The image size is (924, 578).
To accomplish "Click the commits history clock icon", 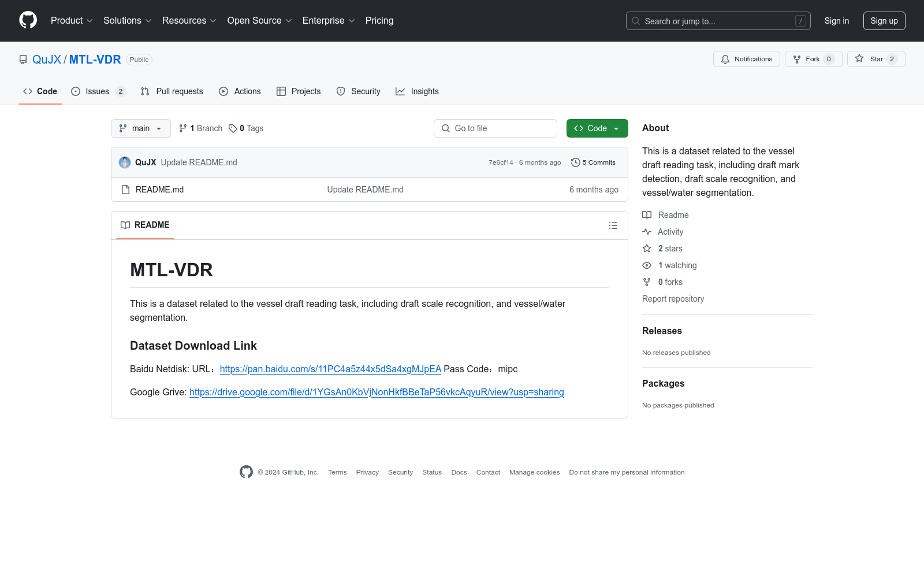I will pos(575,162).
